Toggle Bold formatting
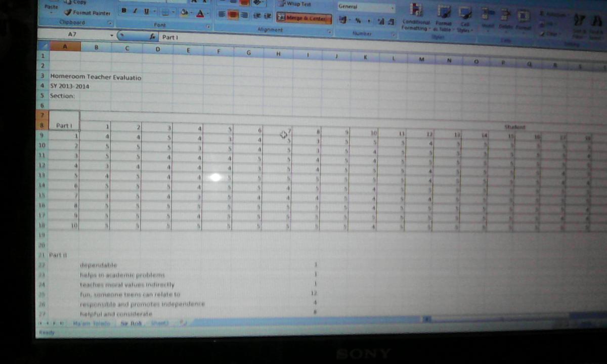 pyautogui.click(x=124, y=11)
